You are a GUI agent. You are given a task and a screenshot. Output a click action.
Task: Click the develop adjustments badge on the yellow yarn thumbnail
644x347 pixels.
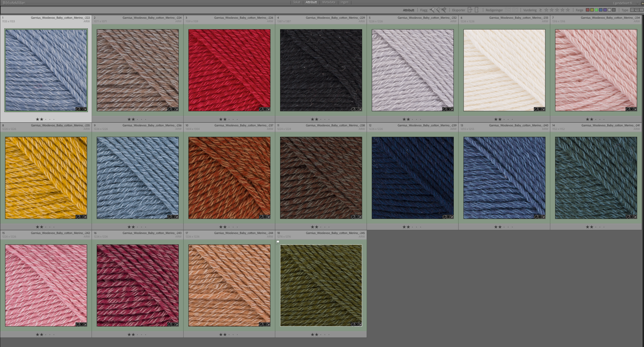(x=85, y=217)
